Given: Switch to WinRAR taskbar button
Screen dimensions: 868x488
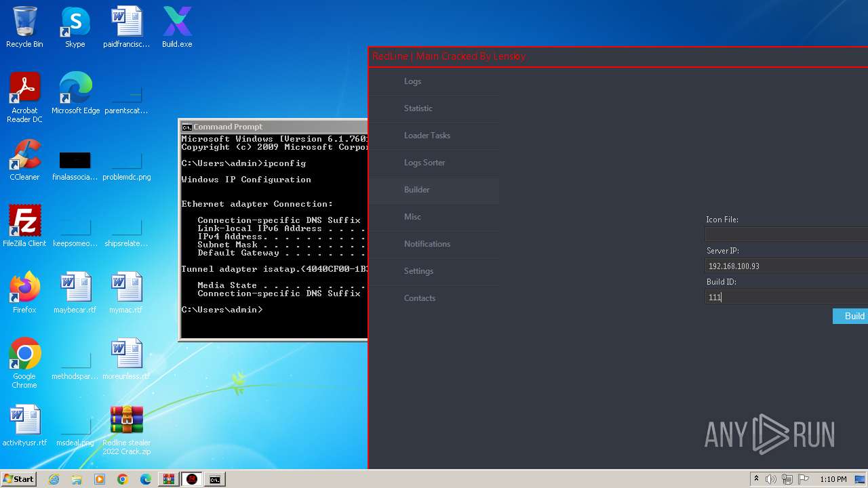Looking at the screenshot, I should (168, 479).
